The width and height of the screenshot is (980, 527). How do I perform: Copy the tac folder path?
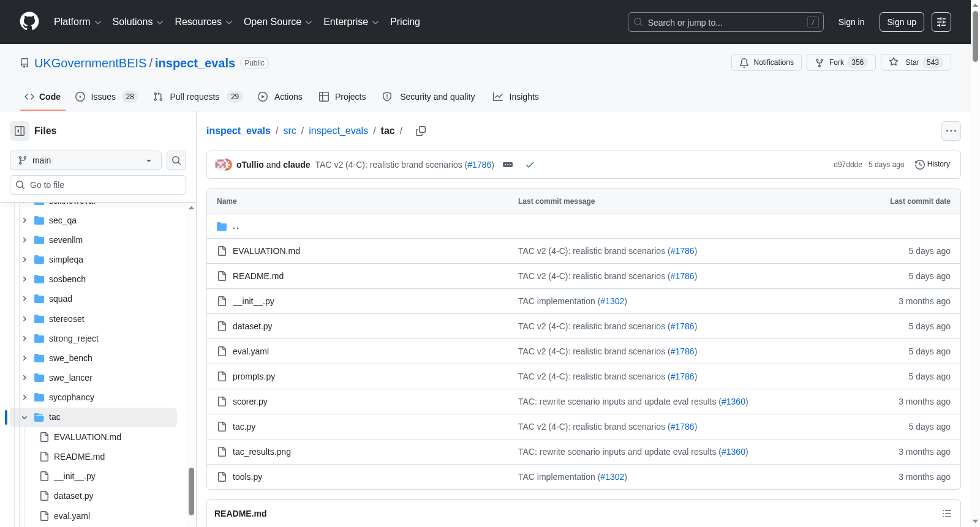[x=421, y=131]
